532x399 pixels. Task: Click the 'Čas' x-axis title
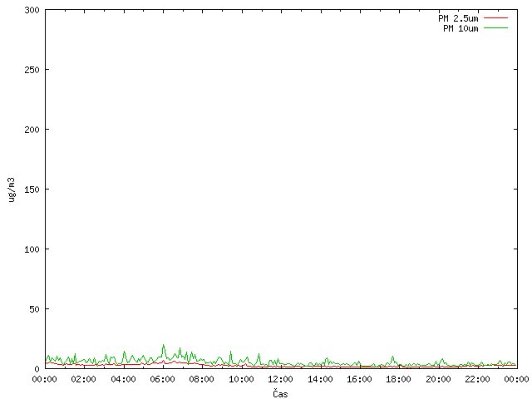coord(280,393)
